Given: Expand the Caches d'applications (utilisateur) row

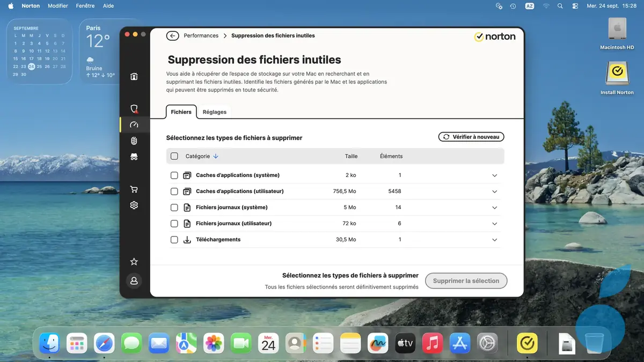Looking at the screenshot, I should point(494,191).
